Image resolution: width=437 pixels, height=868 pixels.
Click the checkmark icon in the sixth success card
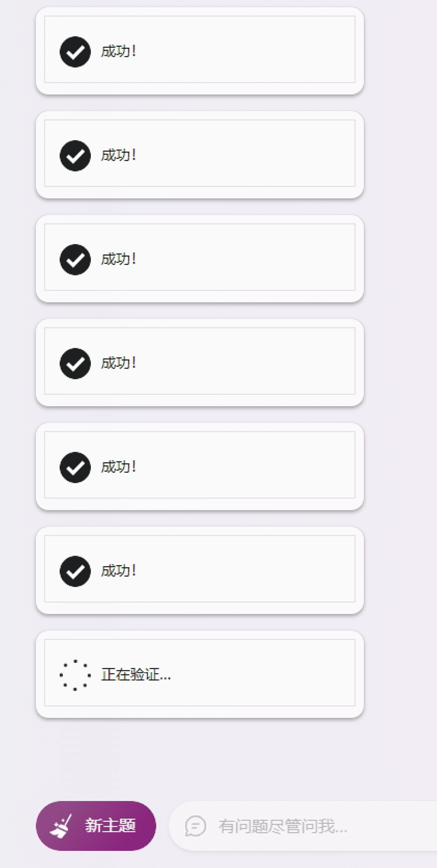74,571
